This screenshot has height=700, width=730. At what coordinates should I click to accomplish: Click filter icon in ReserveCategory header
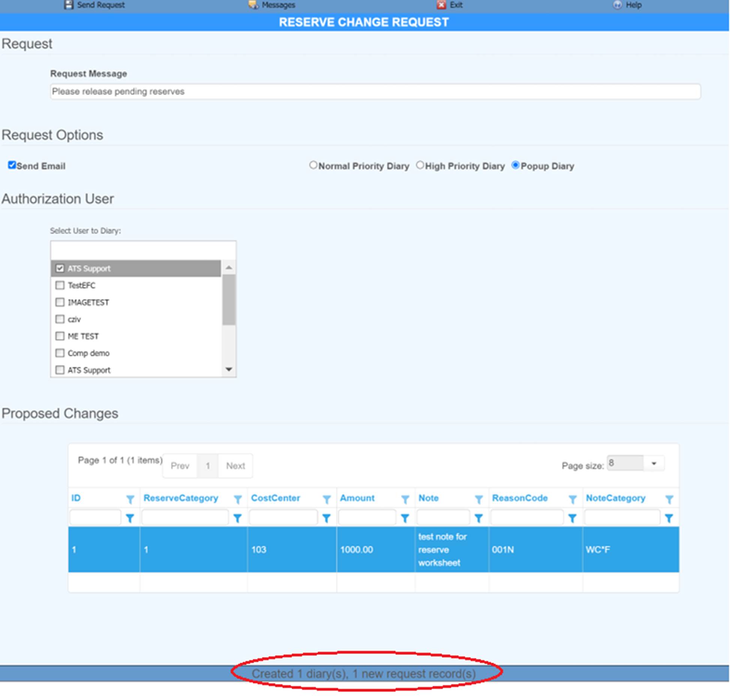[238, 499]
